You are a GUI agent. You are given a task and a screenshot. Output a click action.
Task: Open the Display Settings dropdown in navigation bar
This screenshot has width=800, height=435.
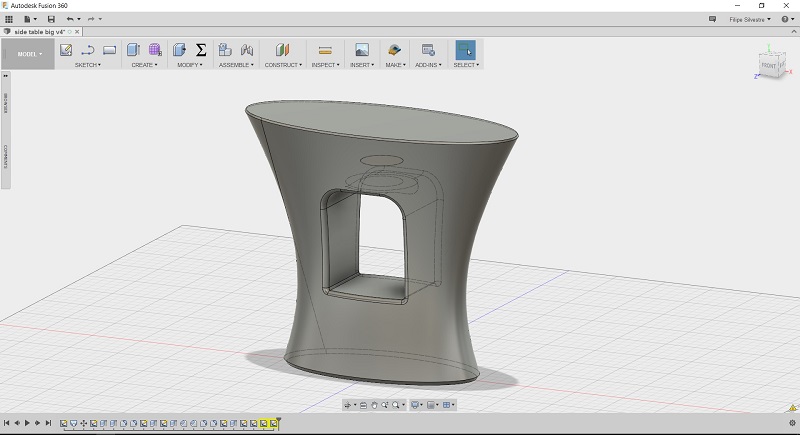[416, 405]
